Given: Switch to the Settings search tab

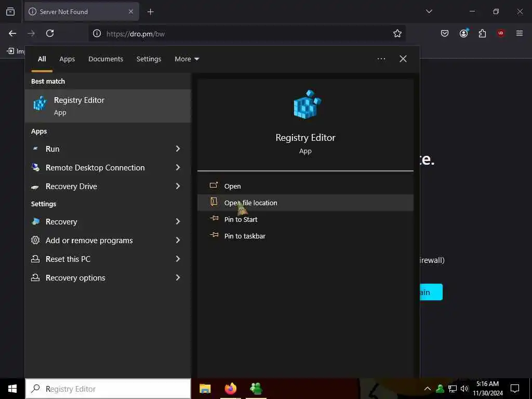Looking at the screenshot, I should pyautogui.click(x=149, y=59).
